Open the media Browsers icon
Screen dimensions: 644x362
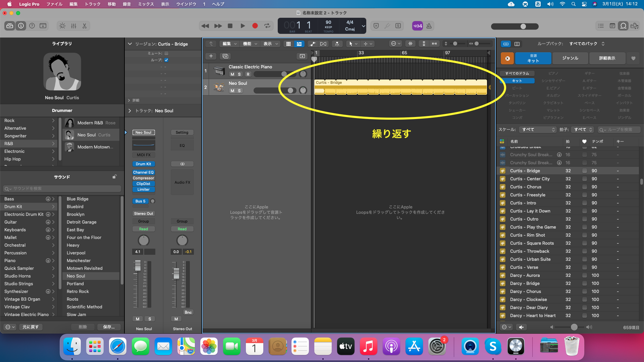point(634,26)
